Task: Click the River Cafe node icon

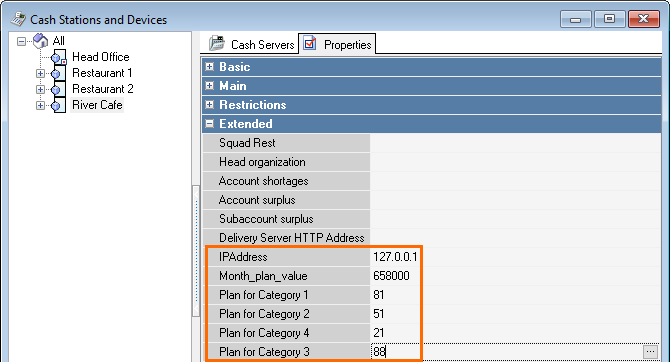Action: pos(58,105)
